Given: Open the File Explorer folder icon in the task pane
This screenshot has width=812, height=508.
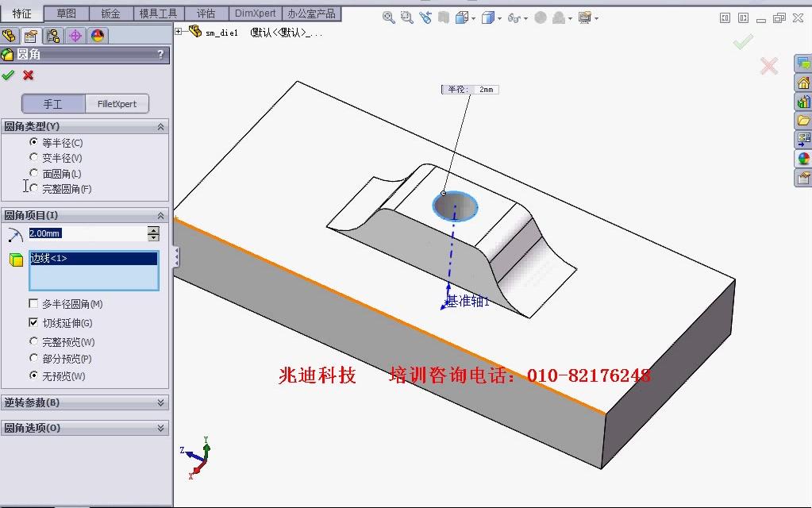Looking at the screenshot, I should coord(803,120).
